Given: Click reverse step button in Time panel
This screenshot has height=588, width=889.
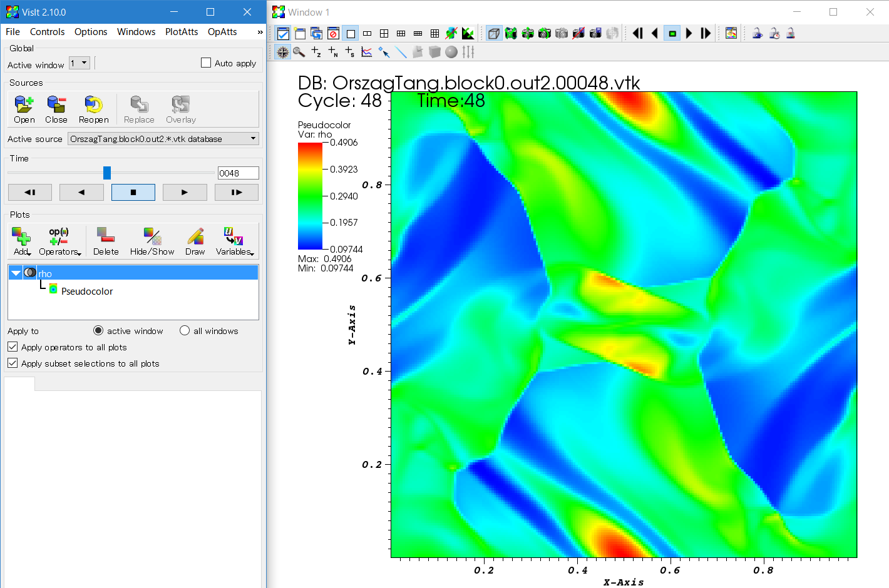Looking at the screenshot, I should tap(30, 192).
